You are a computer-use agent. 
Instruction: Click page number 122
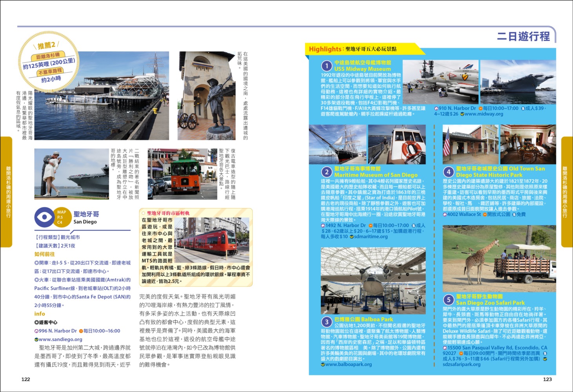tap(25, 379)
